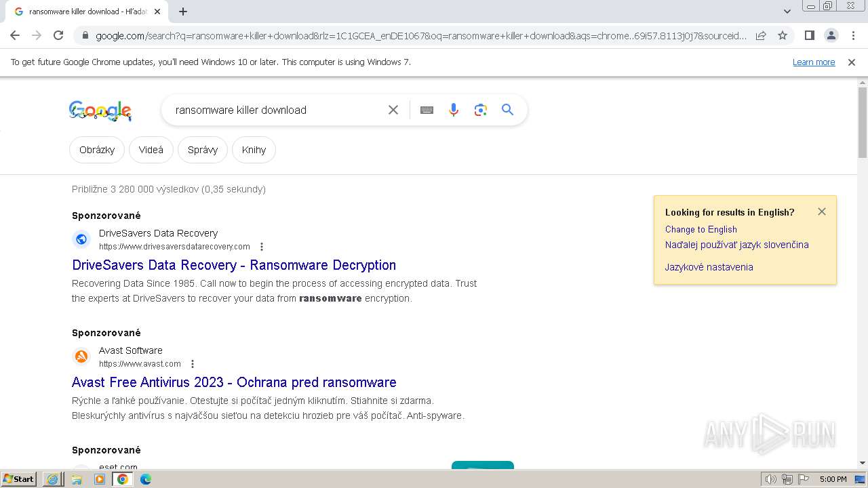Screen dimensions: 868x488
Task: Open Chrome's three-dot menu
Action: coord(853,35)
